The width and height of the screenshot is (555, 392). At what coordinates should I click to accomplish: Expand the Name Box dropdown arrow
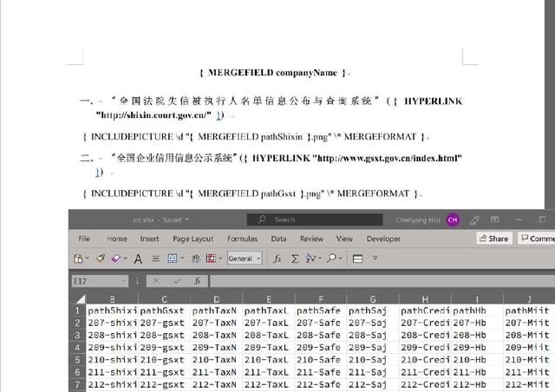tap(124, 281)
